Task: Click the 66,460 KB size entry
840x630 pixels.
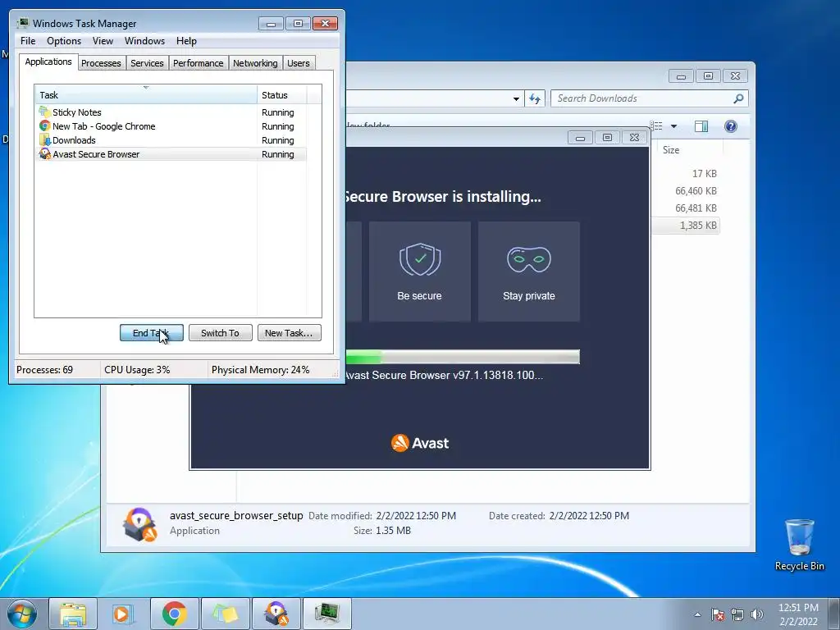Action: tap(696, 190)
